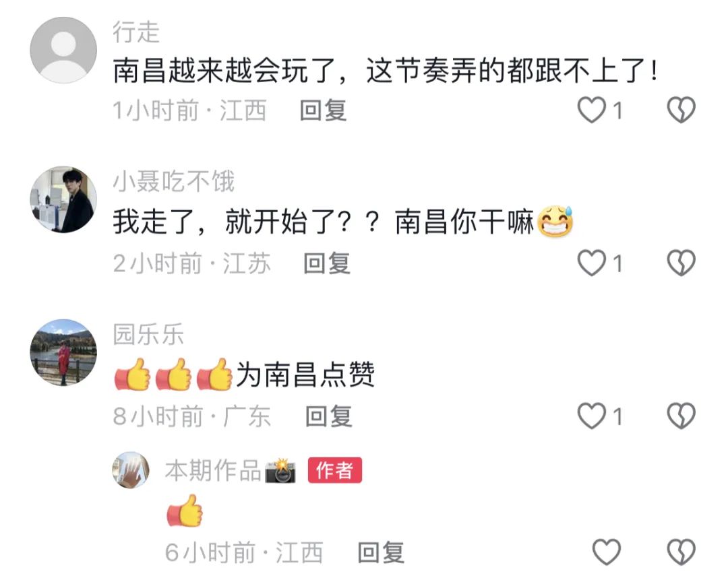This screenshot has width=728, height=586.
Task: Like 小聂吃不饿's comment with heart icon
Action: pyautogui.click(x=592, y=263)
